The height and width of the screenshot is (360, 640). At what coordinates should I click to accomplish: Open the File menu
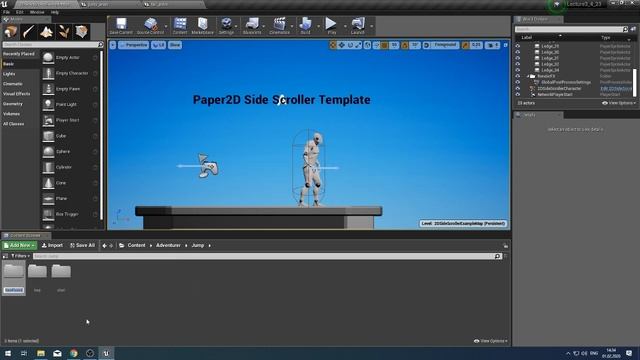[6, 12]
